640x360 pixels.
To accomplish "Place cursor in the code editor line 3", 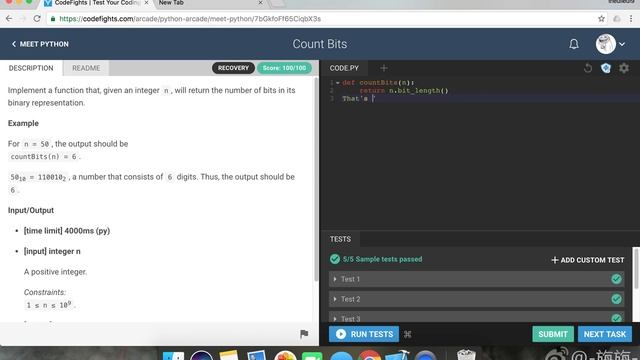I will click(490, 99).
